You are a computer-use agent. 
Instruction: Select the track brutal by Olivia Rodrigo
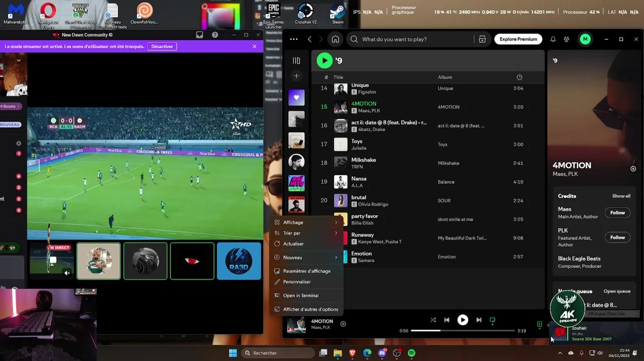tap(428, 201)
